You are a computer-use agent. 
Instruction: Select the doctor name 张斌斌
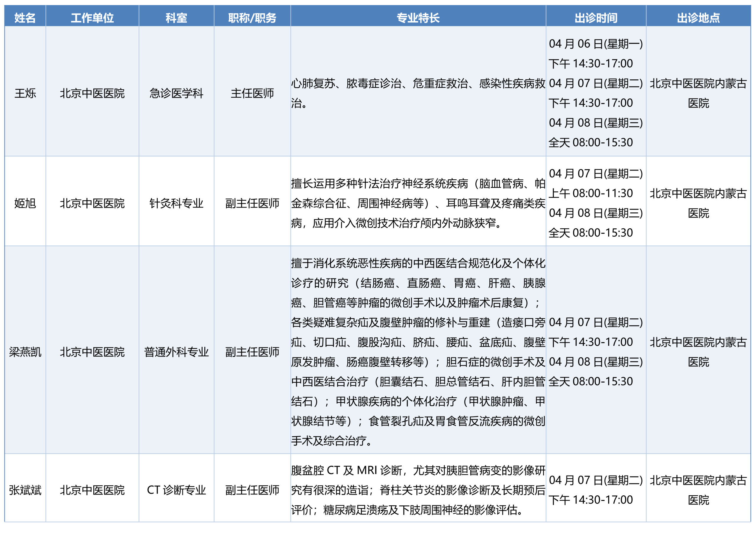point(25,490)
